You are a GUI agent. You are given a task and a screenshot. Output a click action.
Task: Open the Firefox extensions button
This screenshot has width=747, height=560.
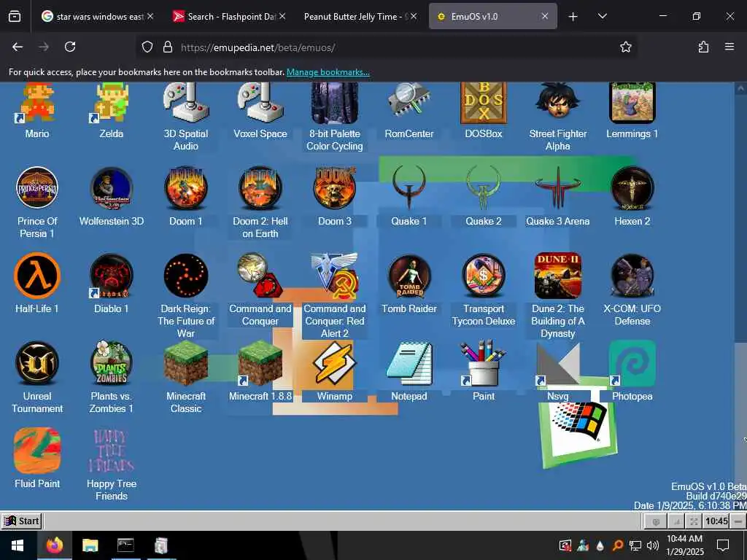703,47
